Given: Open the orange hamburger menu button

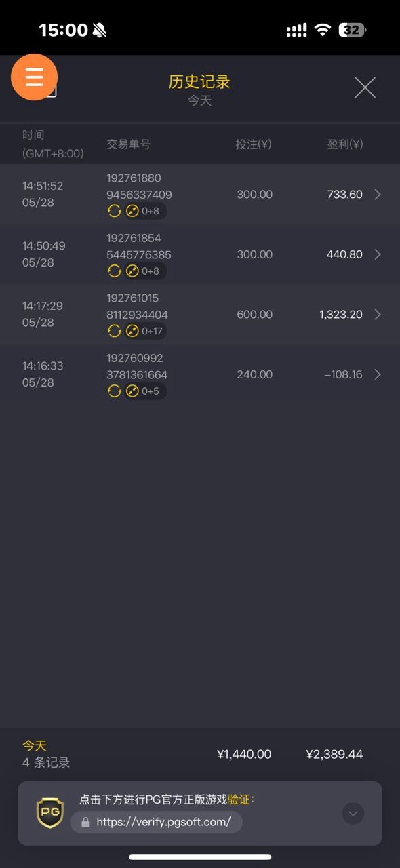Looking at the screenshot, I should [x=35, y=77].
